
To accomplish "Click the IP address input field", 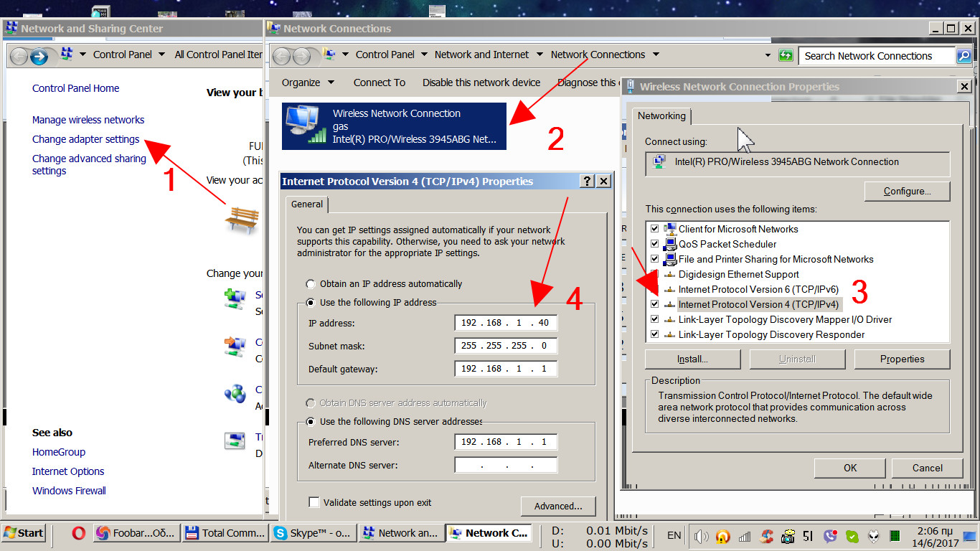I will [x=506, y=323].
